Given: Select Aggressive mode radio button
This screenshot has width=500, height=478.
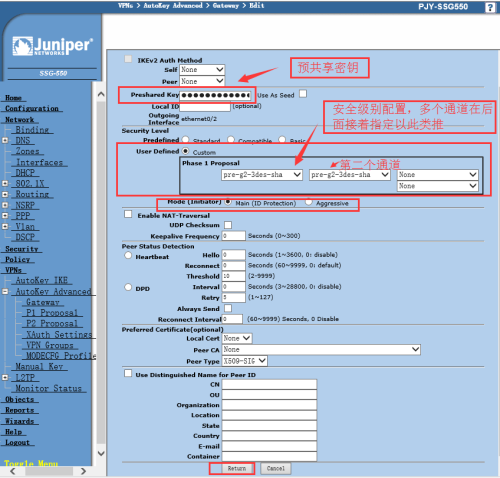Looking at the screenshot, I should 309,202.
